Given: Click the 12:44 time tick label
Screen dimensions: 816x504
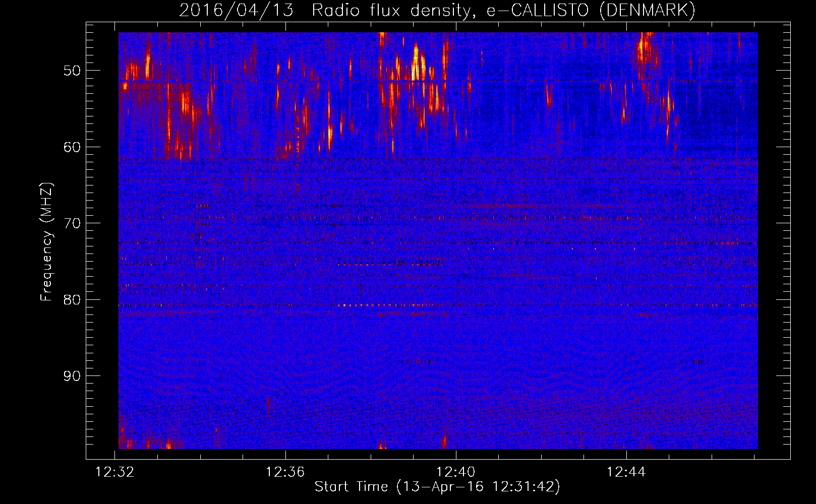Looking at the screenshot, I should click(626, 472).
